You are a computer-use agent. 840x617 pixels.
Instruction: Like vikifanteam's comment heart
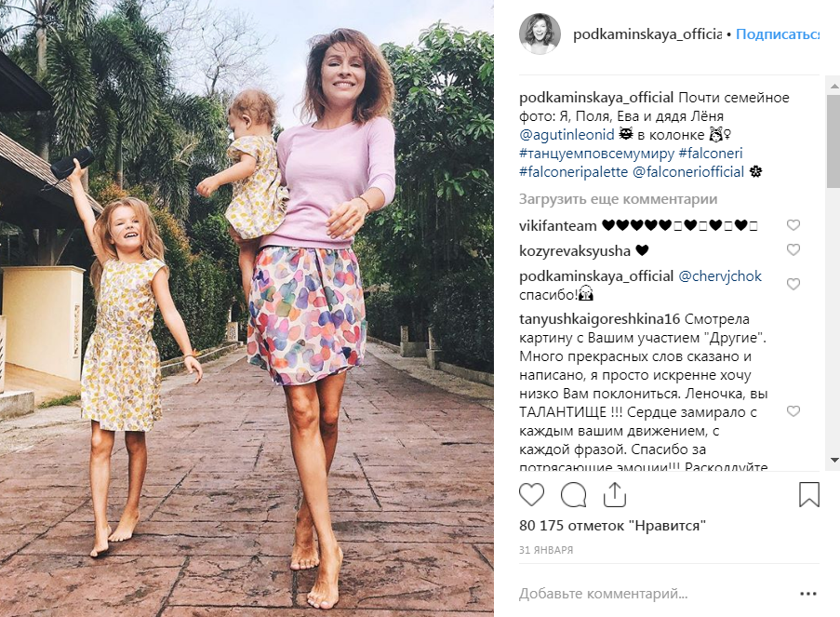[793, 225]
